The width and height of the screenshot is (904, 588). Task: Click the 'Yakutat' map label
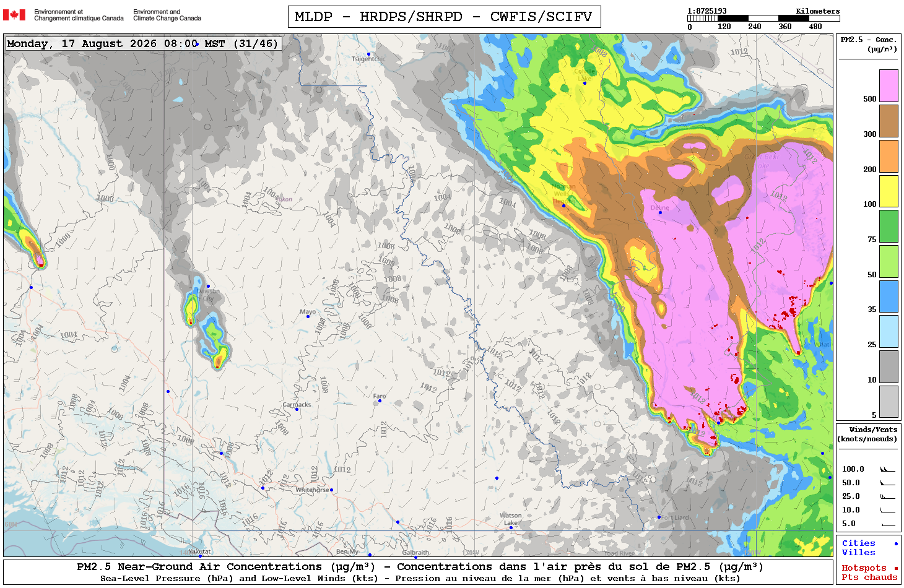tap(199, 551)
